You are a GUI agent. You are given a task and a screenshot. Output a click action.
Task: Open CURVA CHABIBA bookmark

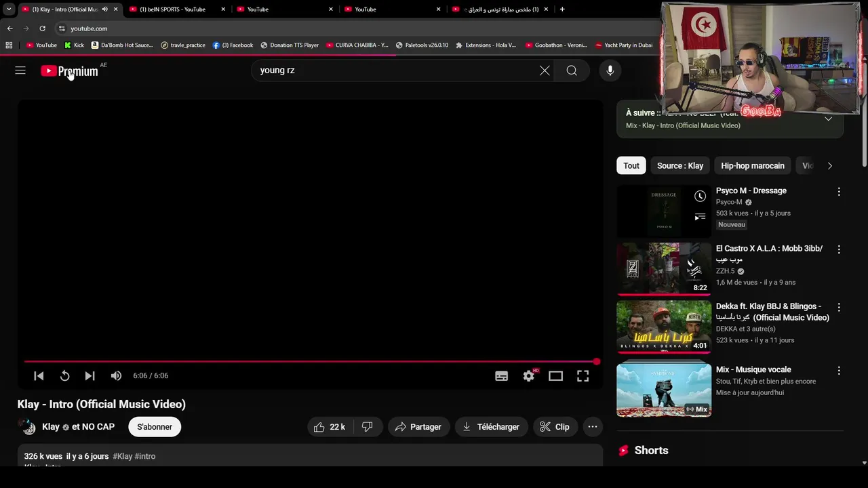tap(357, 45)
